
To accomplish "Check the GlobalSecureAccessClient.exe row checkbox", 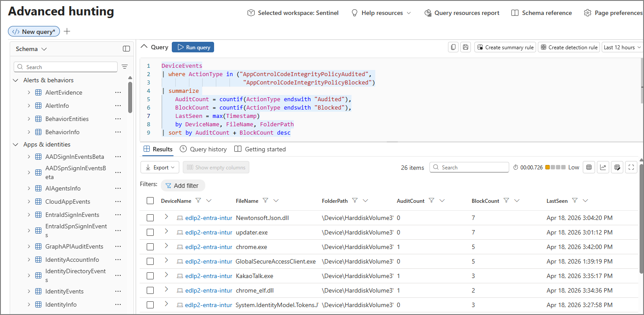I will [x=150, y=261].
